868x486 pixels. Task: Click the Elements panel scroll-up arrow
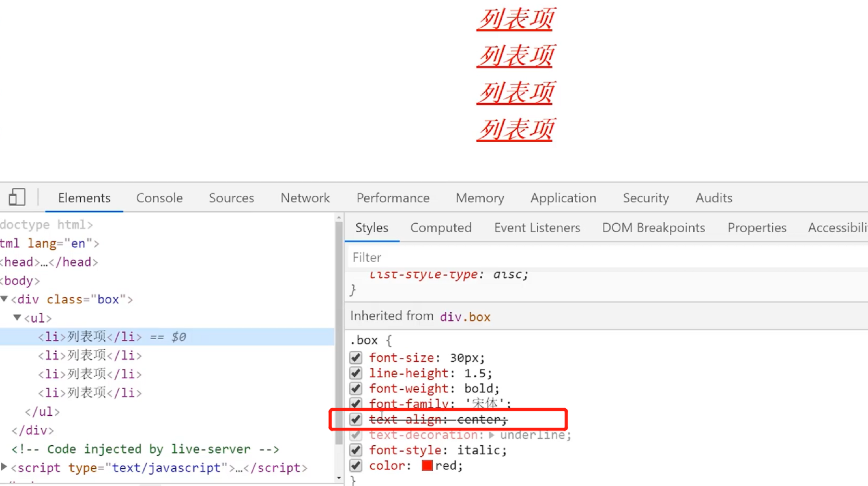[x=339, y=218]
